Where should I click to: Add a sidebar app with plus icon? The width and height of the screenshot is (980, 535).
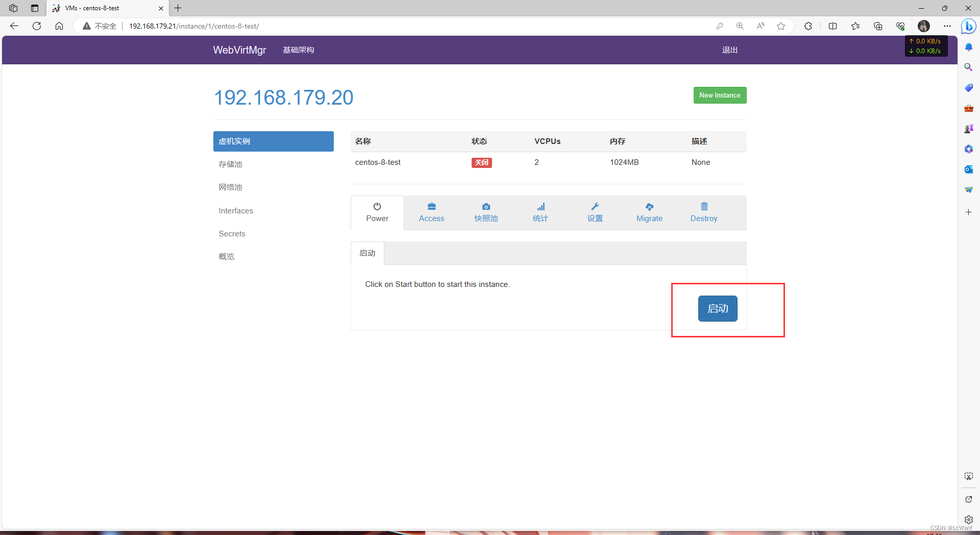968,212
